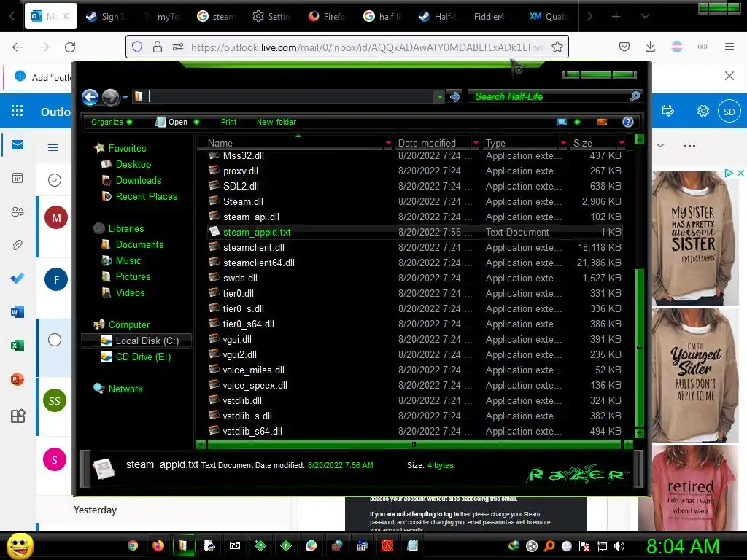This screenshot has width=747, height=560.
Task: Open Outlook settings gear icon
Action: click(703, 111)
